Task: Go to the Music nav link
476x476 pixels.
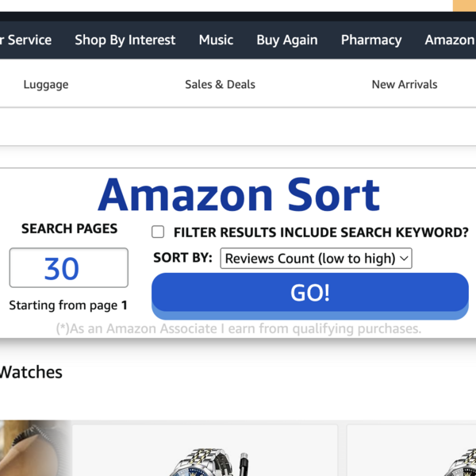Action: click(x=216, y=40)
